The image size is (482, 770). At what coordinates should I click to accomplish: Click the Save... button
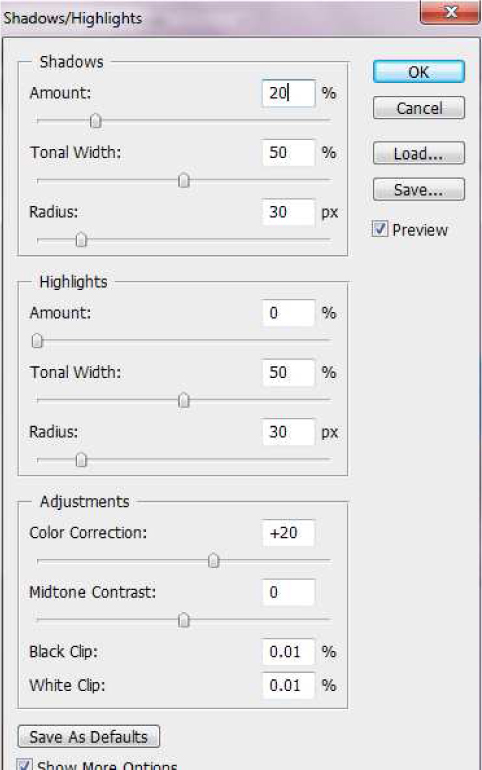click(419, 189)
